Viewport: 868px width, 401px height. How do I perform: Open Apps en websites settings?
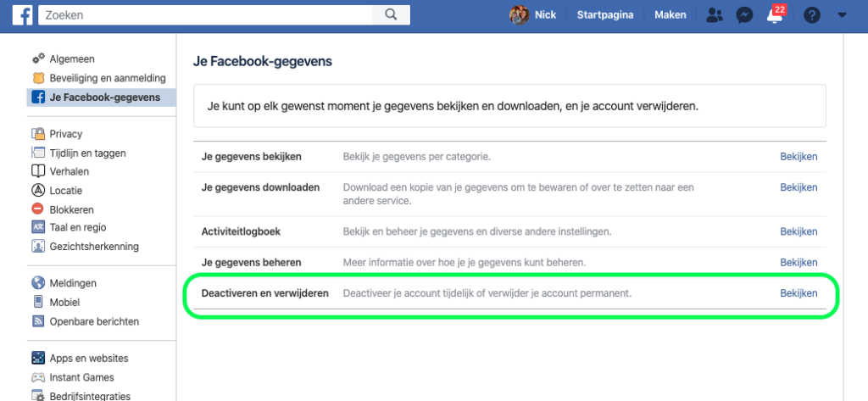tap(89, 359)
